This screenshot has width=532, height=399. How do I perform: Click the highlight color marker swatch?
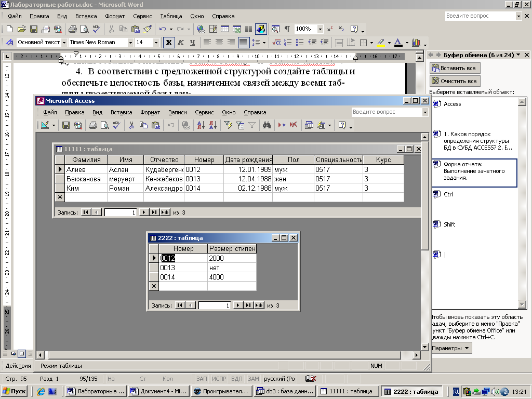[381, 43]
